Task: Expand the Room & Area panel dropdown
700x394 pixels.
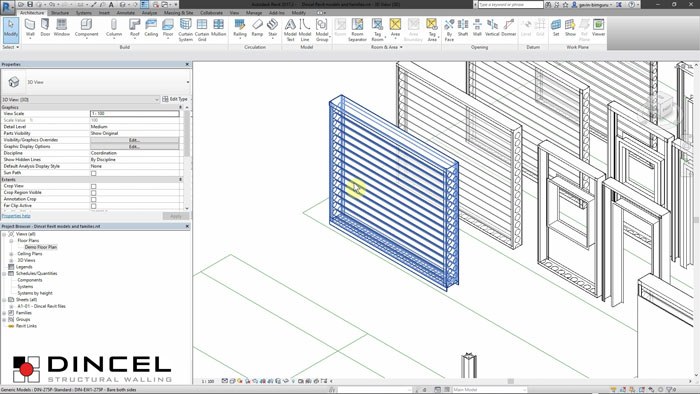Action: 387,47
